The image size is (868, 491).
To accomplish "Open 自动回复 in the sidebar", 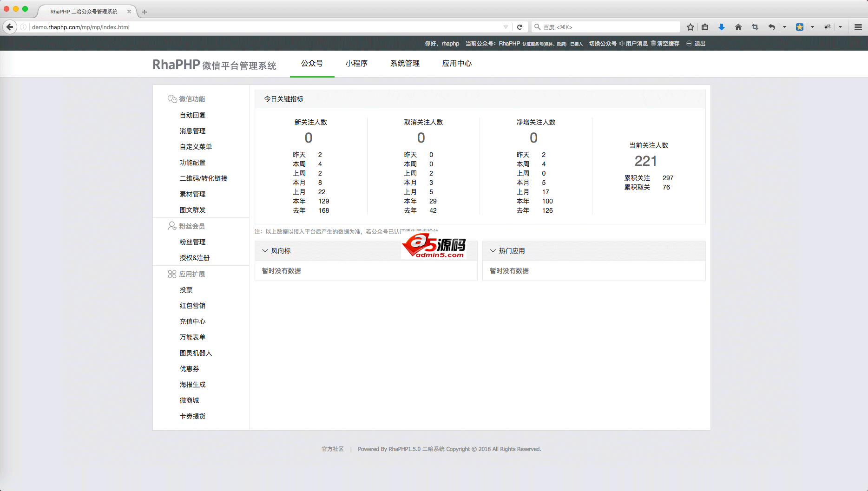I will pyautogui.click(x=192, y=115).
